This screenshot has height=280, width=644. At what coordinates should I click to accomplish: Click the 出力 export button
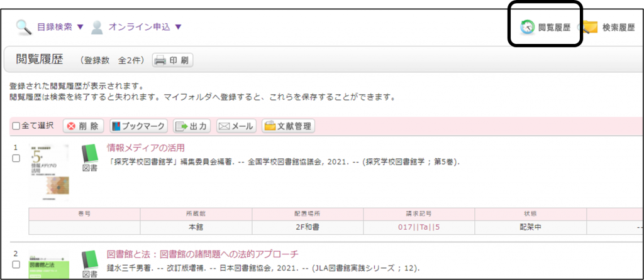(x=192, y=126)
